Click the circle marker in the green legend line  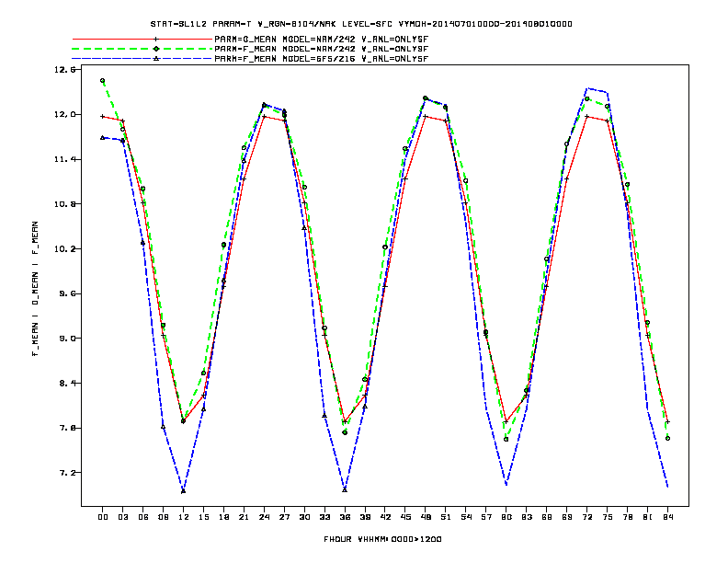point(156,49)
